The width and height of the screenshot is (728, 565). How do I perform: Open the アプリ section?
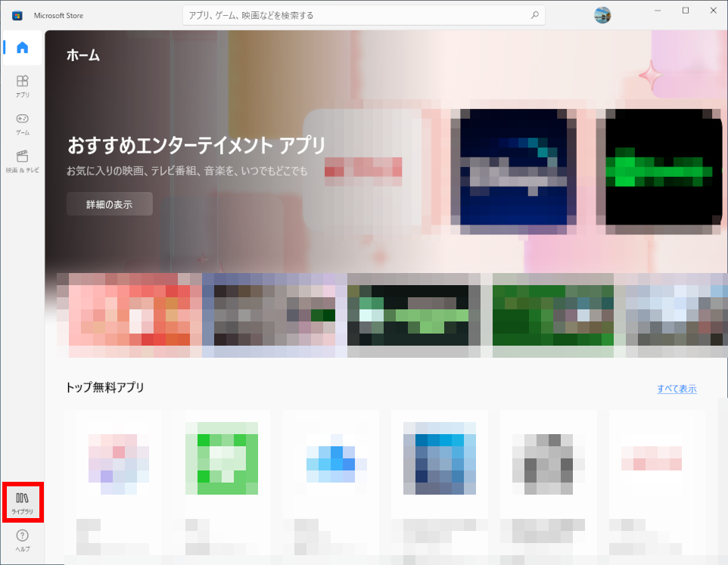pyautogui.click(x=22, y=86)
